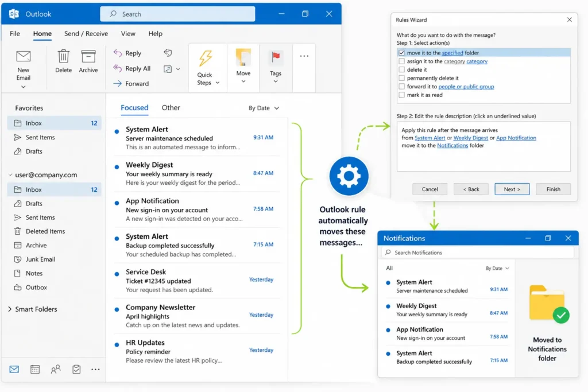Open By Date sort in Notifications window
This screenshot has width=588, height=392.
click(x=497, y=269)
